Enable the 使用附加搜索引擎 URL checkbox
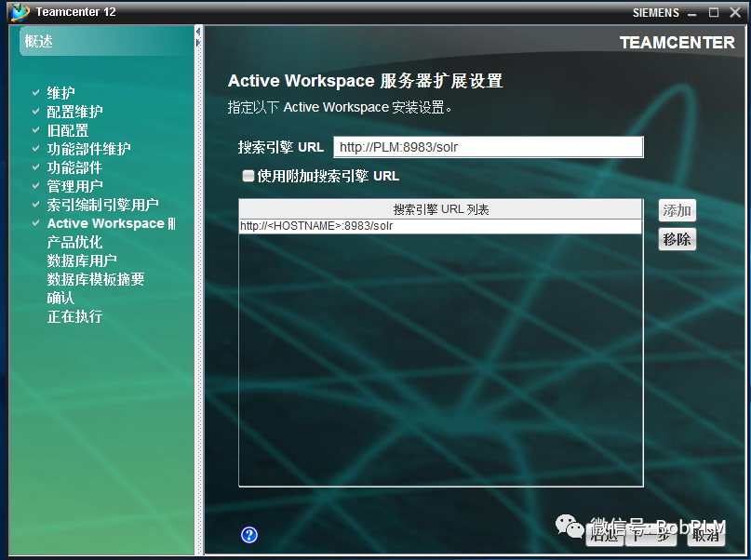 pyautogui.click(x=248, y=176)
